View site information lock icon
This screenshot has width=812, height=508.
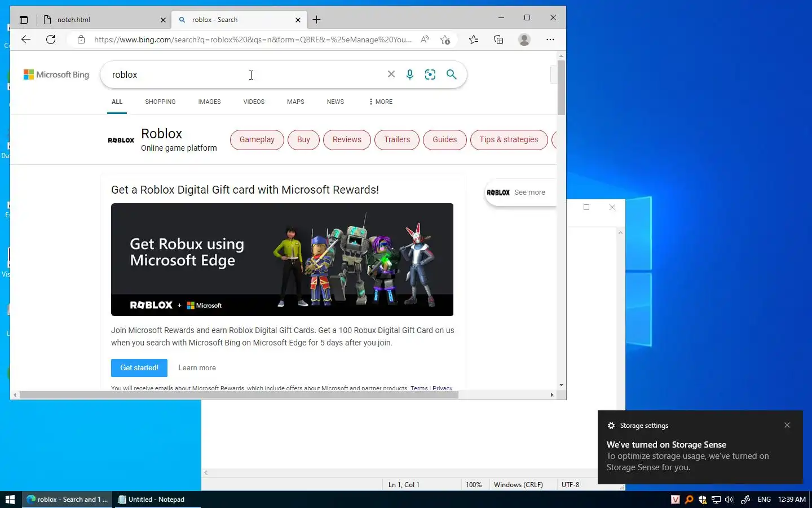click(81, 40)
